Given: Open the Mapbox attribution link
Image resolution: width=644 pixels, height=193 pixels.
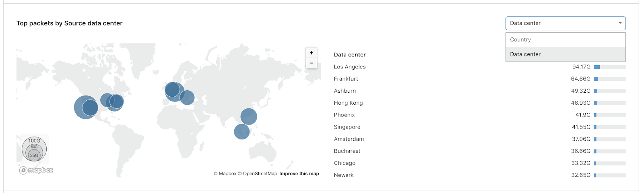Looking at the screenshot, I should pyautogui.click(x=225, y=174).
